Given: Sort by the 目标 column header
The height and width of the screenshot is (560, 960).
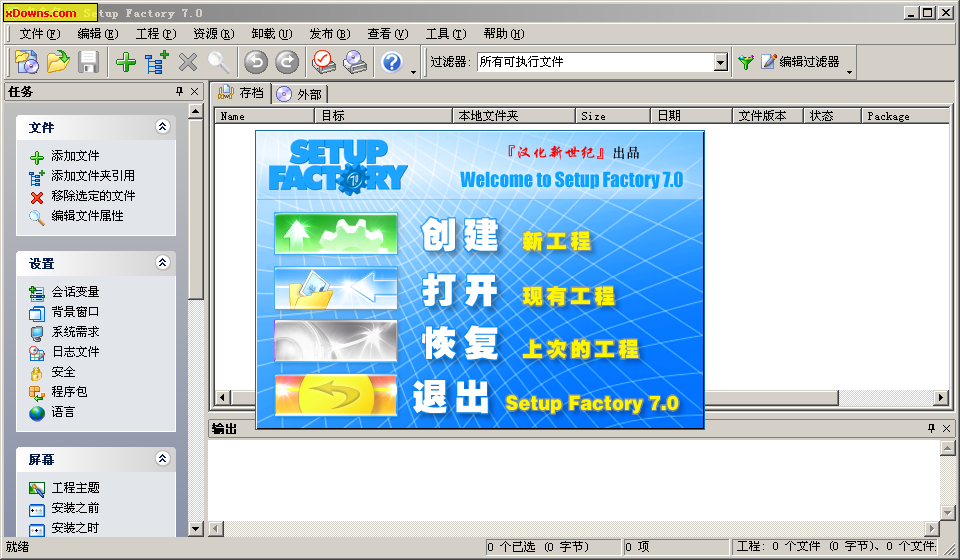Looking at the screenshot, I should 383,116.
